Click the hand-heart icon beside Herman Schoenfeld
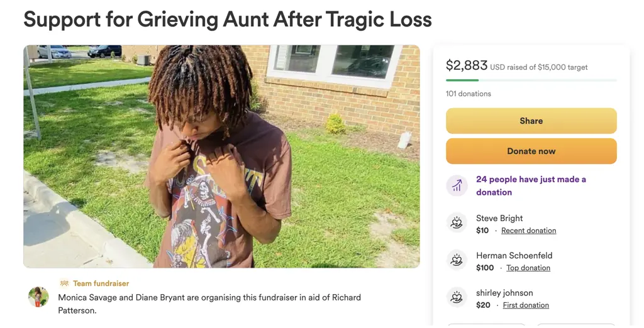 [x=457, y=260]
